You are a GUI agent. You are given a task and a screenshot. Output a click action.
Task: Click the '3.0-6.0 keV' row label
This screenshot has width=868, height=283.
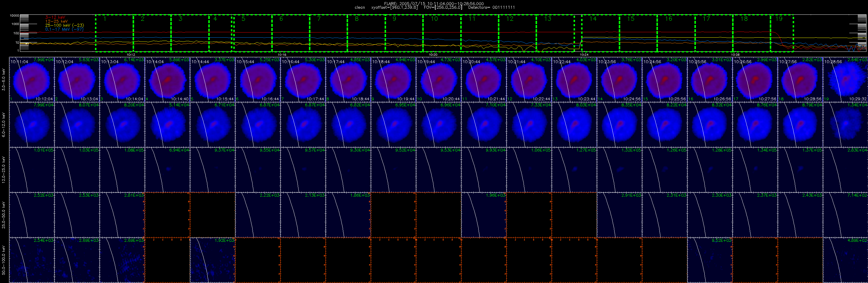(x=4, y=79)
